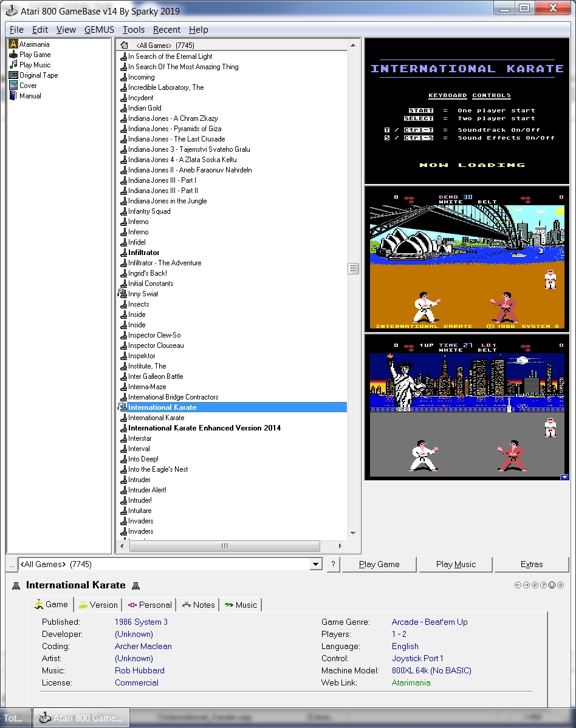The width and height of the screenshot is (576, 728).
Task: Click the back arrow navigation icon
Action: click(518, 585)
